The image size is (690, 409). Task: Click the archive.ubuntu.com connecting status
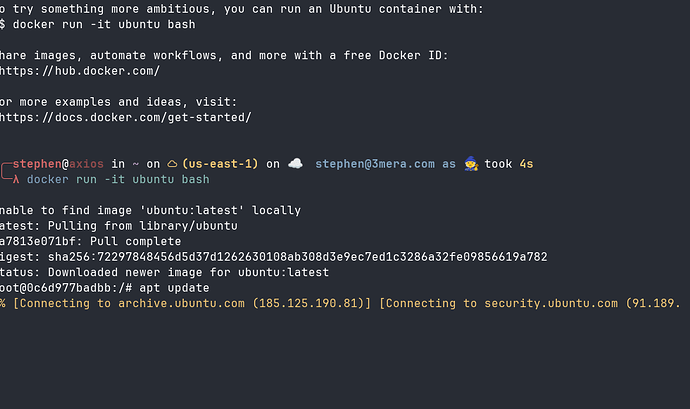pos(192,303)
